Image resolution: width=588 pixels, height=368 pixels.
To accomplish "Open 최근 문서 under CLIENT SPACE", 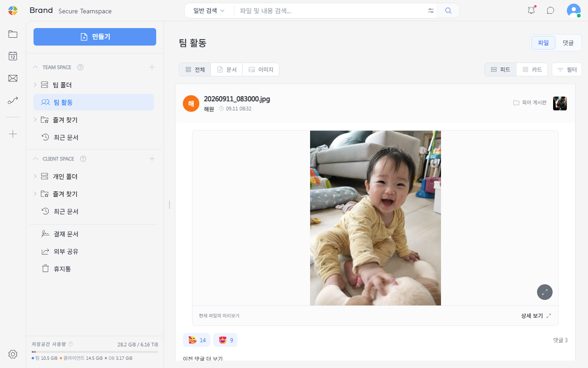I will tap(94, 211).
